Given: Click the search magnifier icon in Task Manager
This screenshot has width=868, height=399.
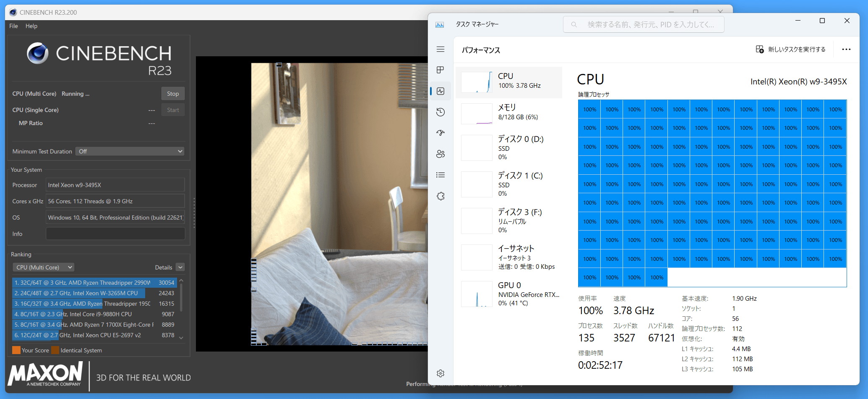Looking at the screenshot, I should pos(574,25).
